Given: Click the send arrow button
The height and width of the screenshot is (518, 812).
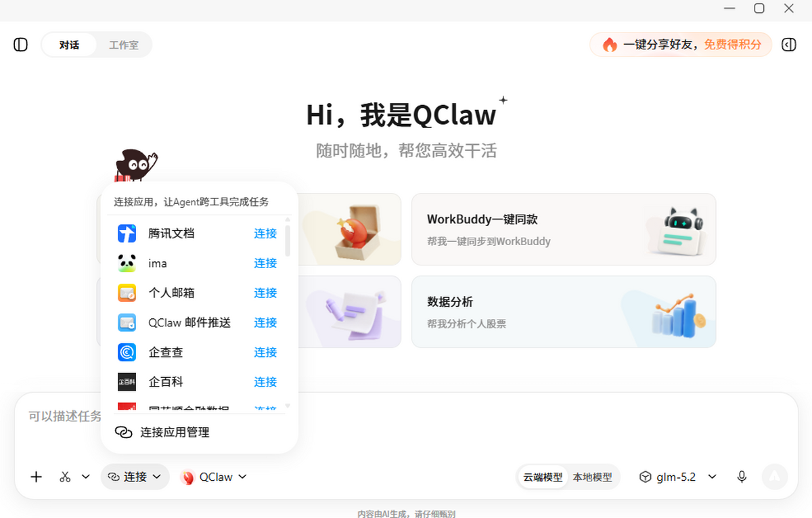Looking at the screenshot, I should point(775,477).
